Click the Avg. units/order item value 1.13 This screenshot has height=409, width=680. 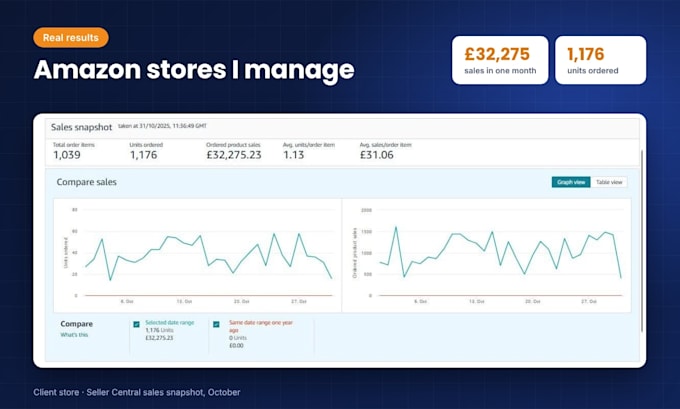tap(294, 155)
